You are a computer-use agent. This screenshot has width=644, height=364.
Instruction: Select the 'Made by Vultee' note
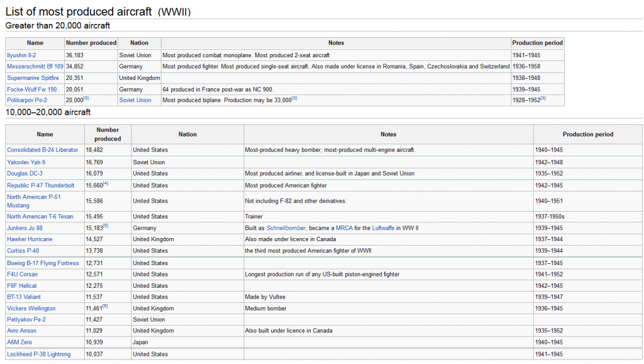pos(265,297)
